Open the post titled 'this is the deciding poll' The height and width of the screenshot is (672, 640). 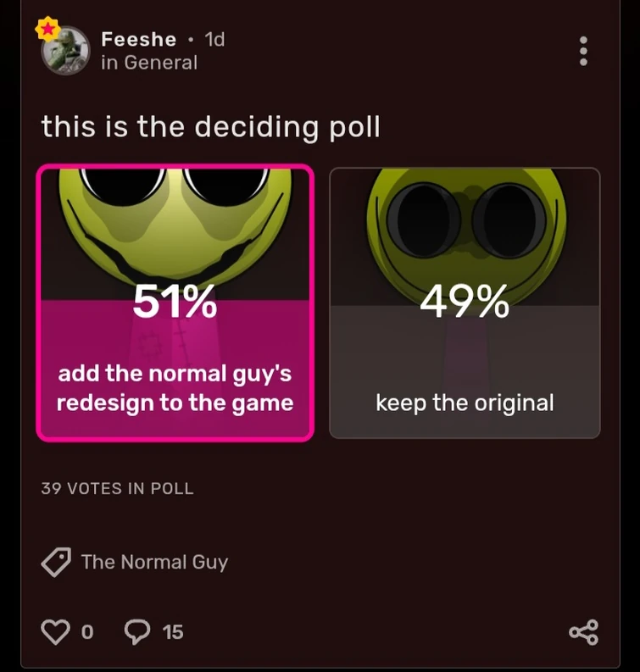point(210,127)
